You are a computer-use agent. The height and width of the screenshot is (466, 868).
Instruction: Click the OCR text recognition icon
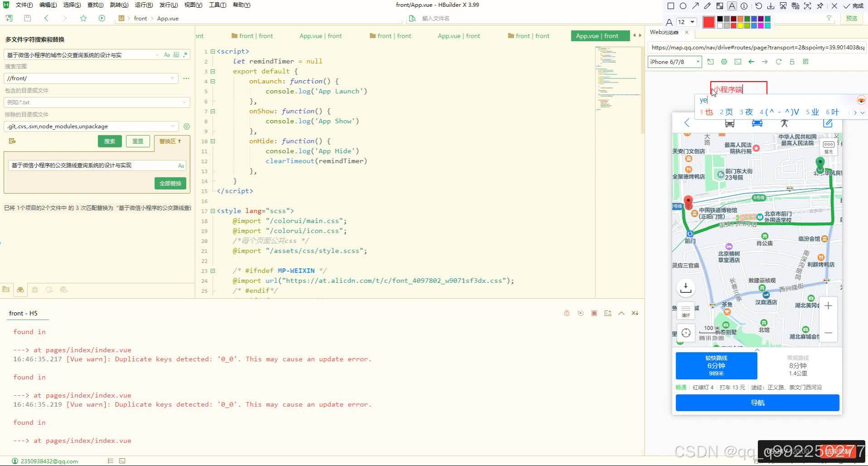[x=808, y=6]
